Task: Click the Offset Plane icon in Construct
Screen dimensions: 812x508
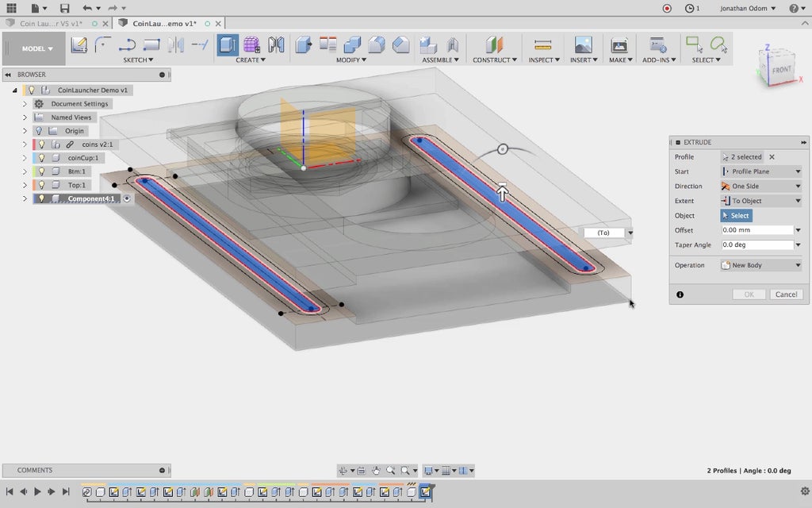Action: coord(494,45)
